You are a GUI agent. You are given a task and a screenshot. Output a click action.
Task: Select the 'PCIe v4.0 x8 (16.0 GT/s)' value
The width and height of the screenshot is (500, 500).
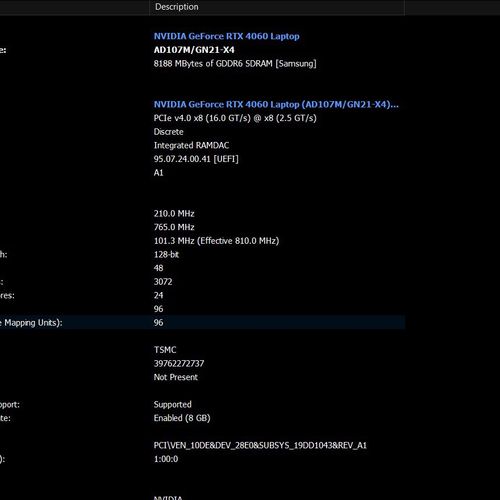[235, 118]
